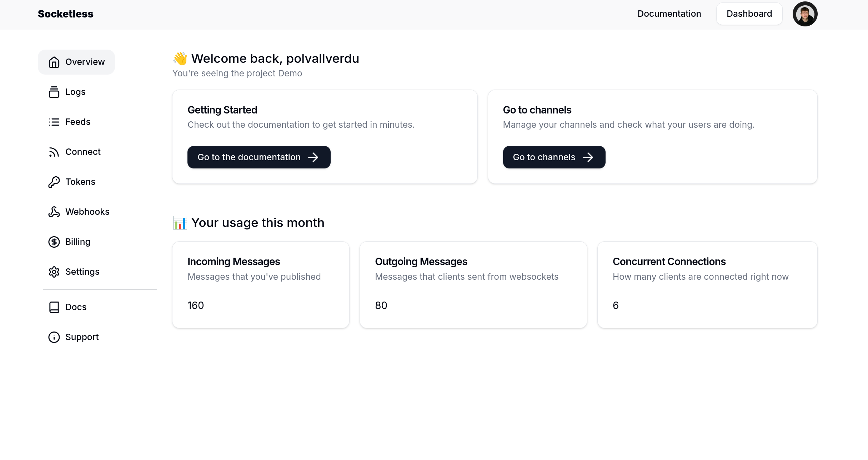Click the Go to the documentation button
868x460 pixels.
[259, 157]
